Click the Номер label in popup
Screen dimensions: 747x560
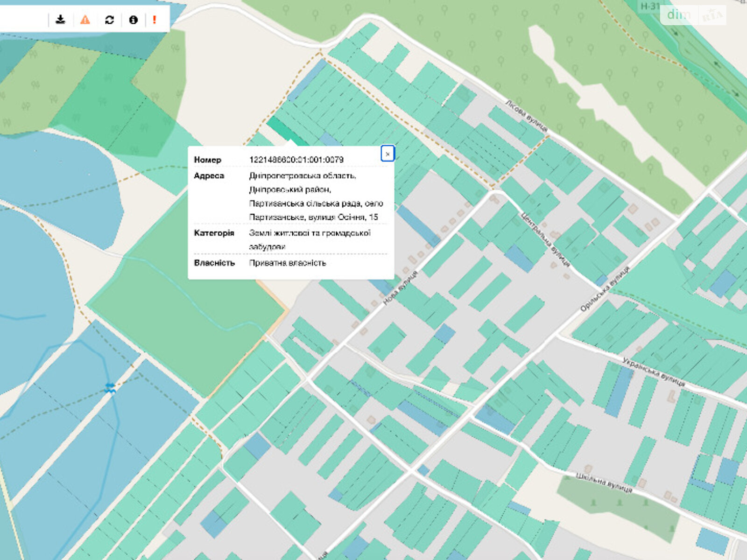pos(207,160)
